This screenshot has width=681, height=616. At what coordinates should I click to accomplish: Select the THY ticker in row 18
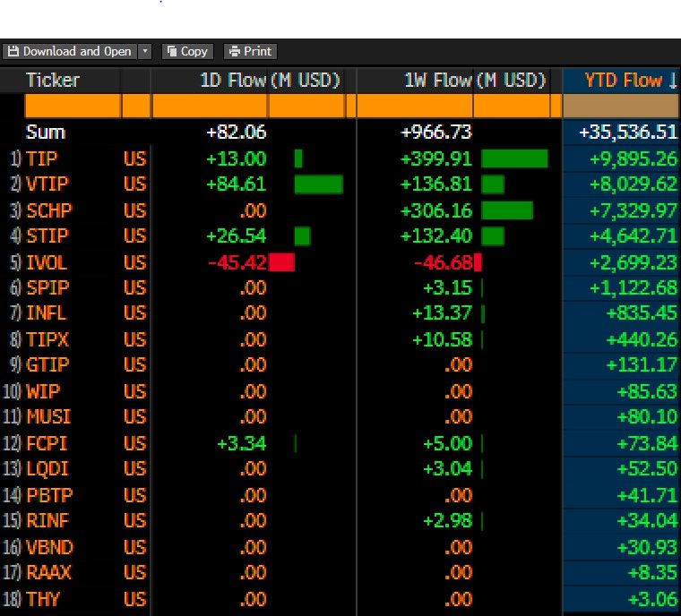tap(43, 599)
